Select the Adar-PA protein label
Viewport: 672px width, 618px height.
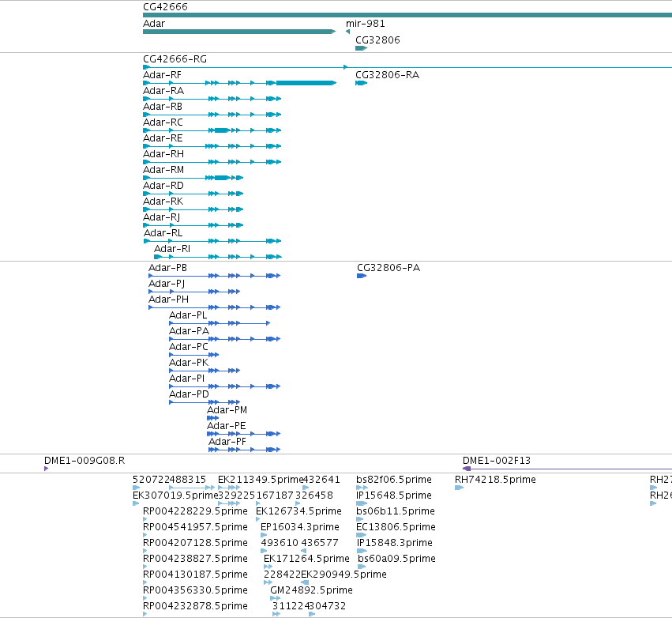(189, 331)
